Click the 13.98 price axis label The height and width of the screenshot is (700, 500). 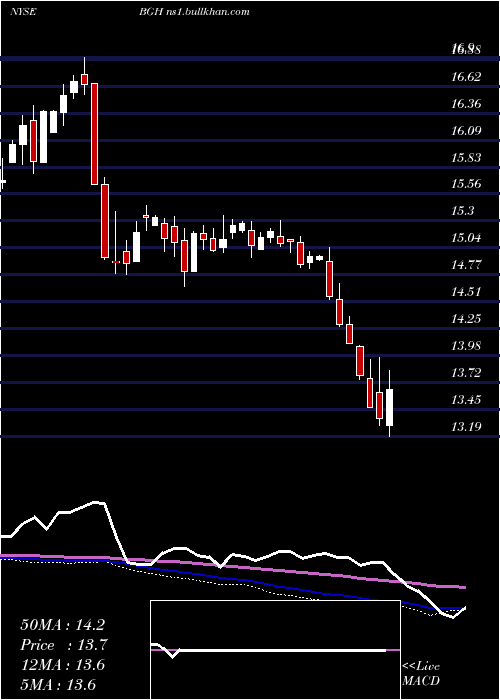coord(466,346)
